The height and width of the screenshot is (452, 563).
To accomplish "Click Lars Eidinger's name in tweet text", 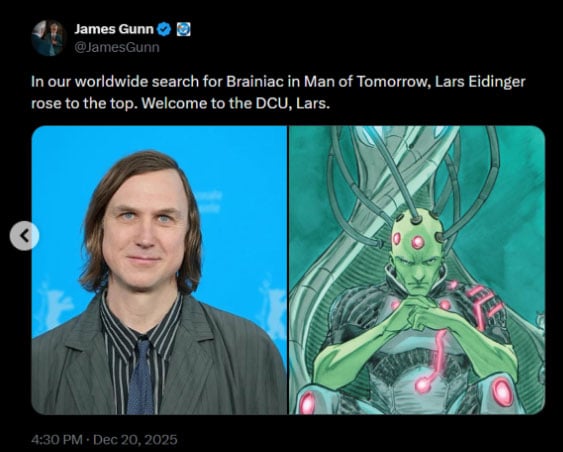I will [480, 82].
